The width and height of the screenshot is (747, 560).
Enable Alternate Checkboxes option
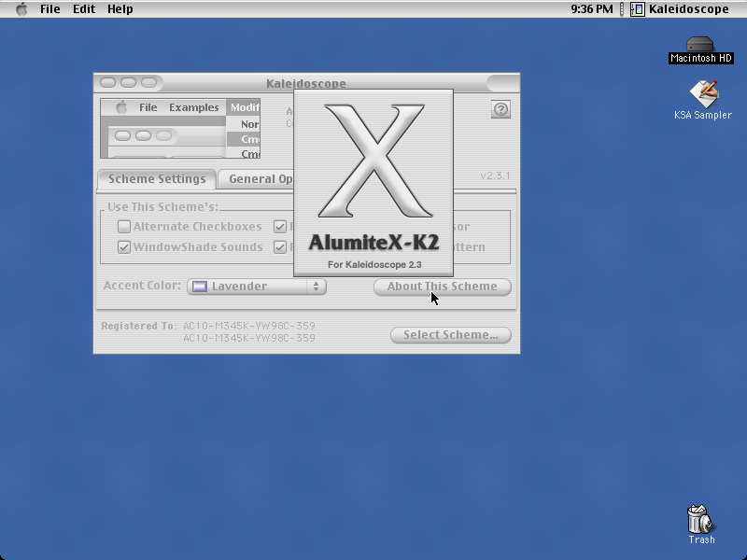[124, 227]
